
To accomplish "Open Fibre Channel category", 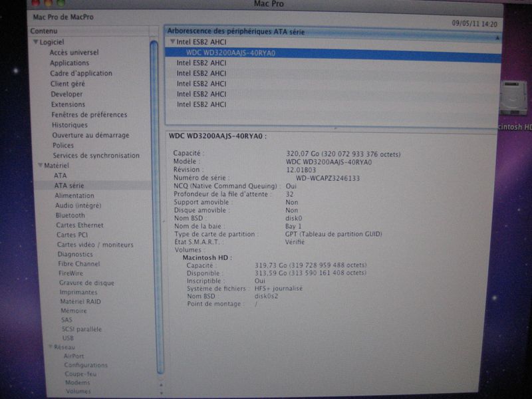I will pos(78,263).
